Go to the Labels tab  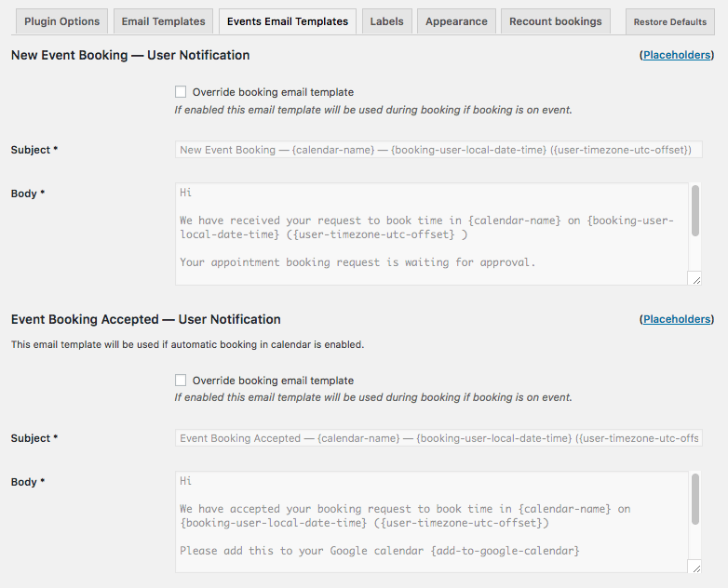click(x=387, y=21)
